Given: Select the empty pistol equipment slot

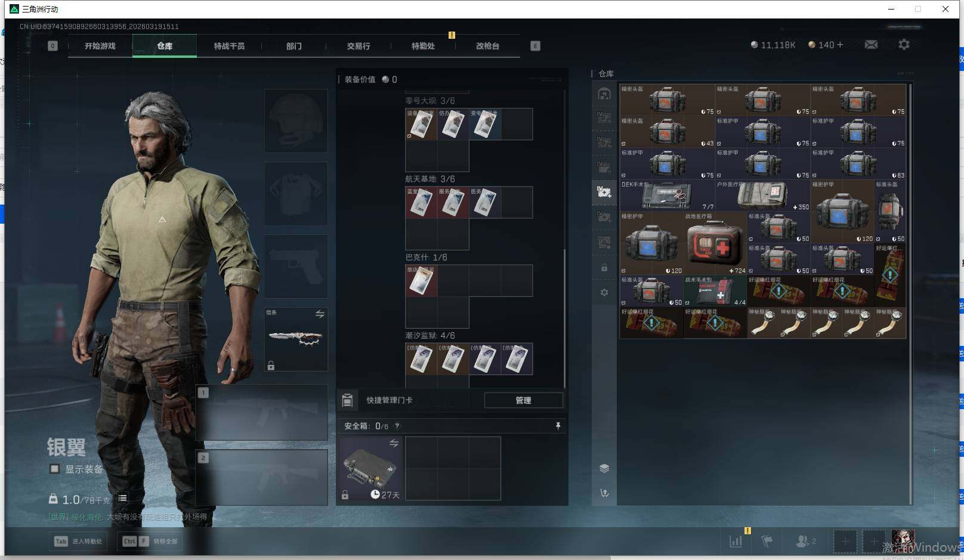Looking at the screenshot, I should pos(296,267).
